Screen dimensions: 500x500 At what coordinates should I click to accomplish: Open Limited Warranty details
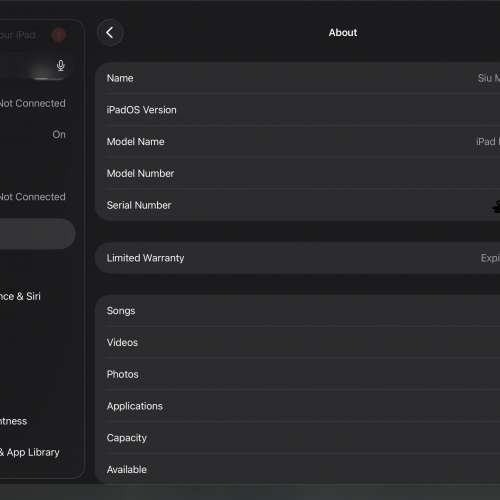pos(297,258)
